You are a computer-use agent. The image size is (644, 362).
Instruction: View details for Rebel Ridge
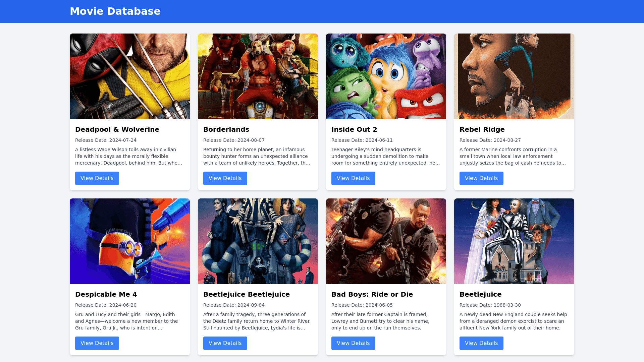pyautogui.click(x=481, y=178)
